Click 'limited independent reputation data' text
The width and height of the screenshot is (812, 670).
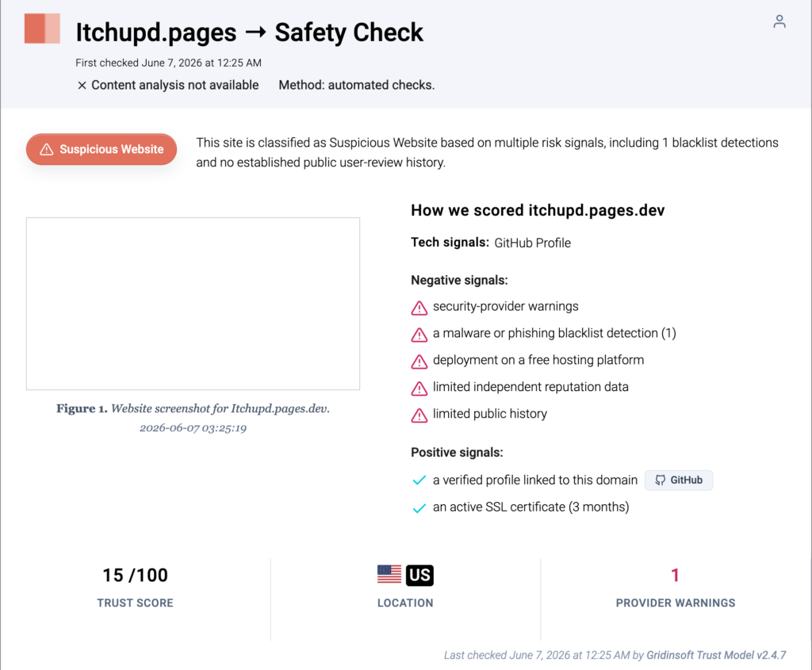(530, 387)
